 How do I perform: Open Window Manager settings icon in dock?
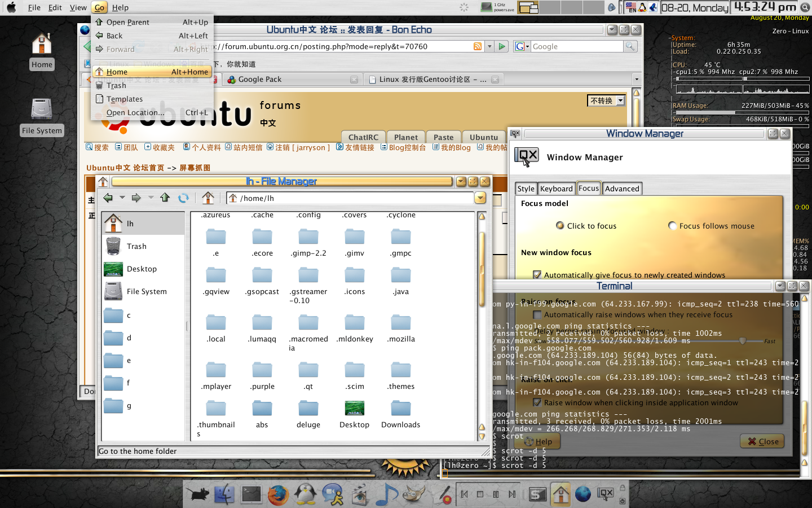click(x=605, y=494)
